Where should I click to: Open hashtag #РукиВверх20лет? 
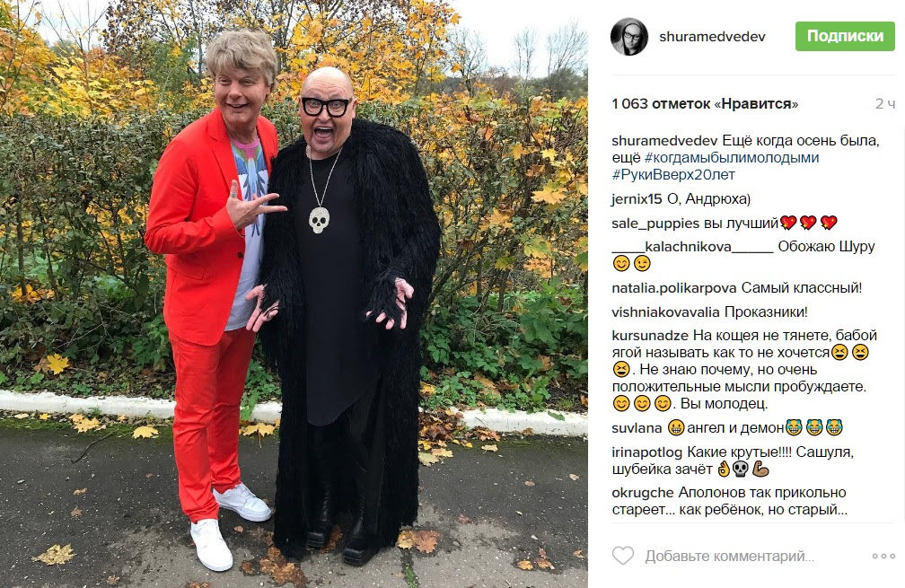[x=673, y=174]
